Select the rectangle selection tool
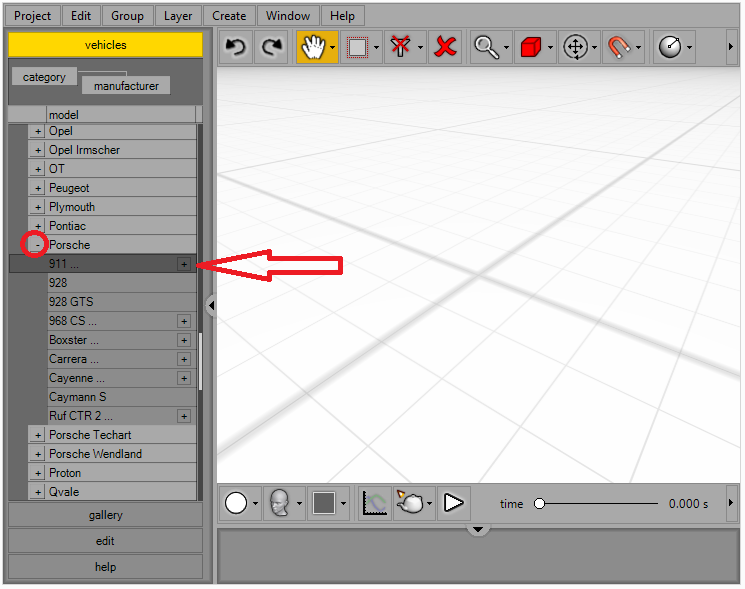 pyautogui.click(x=357, y=47)
